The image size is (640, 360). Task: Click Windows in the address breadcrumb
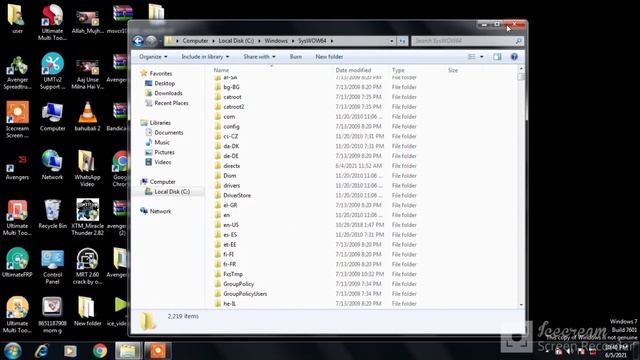pos(276,41)
